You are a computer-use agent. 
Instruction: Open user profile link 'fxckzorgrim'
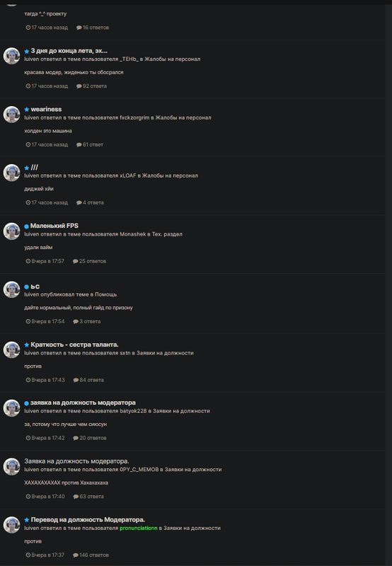coord(134,117)
